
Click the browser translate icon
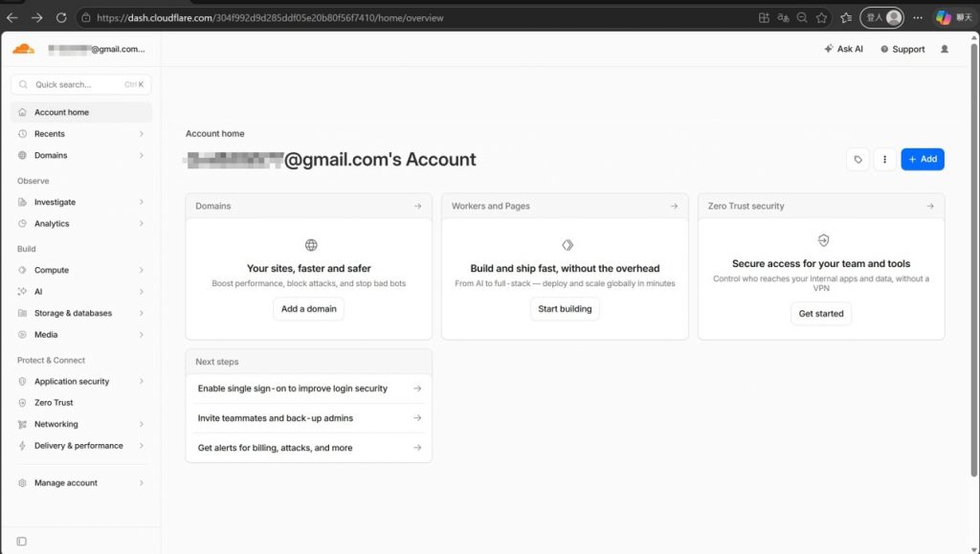click(x=783, y=17)
